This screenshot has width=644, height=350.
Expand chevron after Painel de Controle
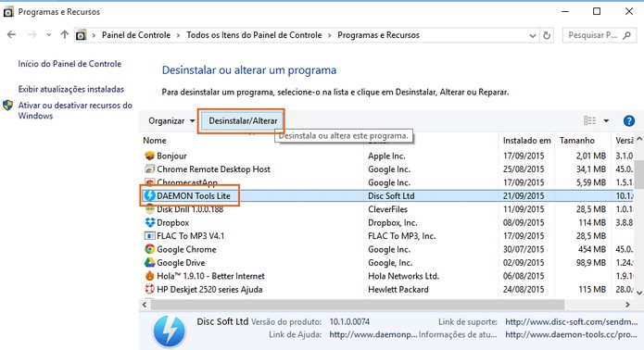[x=178, y=35]
